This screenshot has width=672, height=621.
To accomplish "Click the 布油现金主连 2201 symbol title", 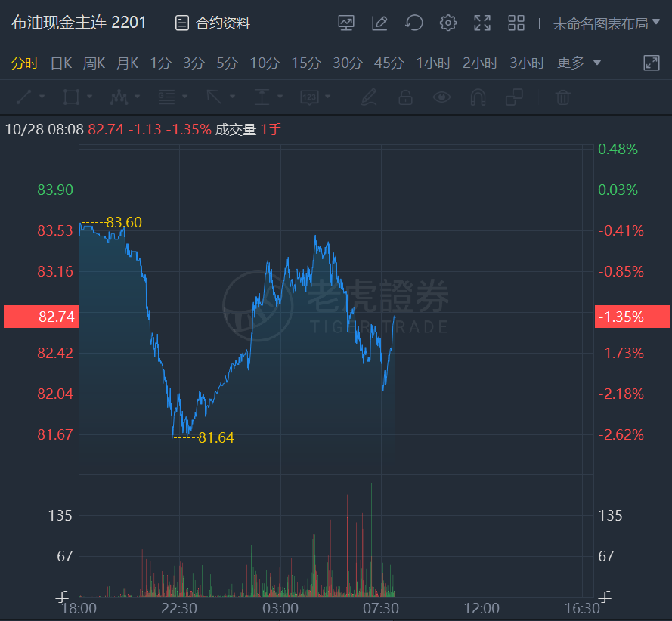I will 79,23.
